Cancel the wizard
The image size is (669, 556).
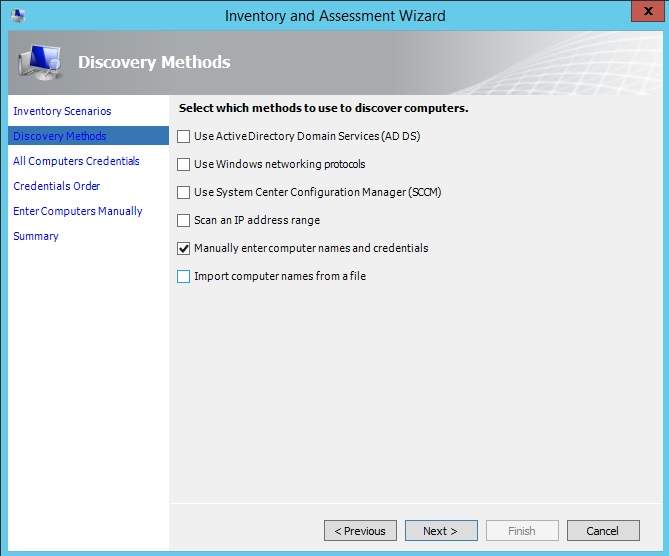pyautogui.click(x=602, y=531)
